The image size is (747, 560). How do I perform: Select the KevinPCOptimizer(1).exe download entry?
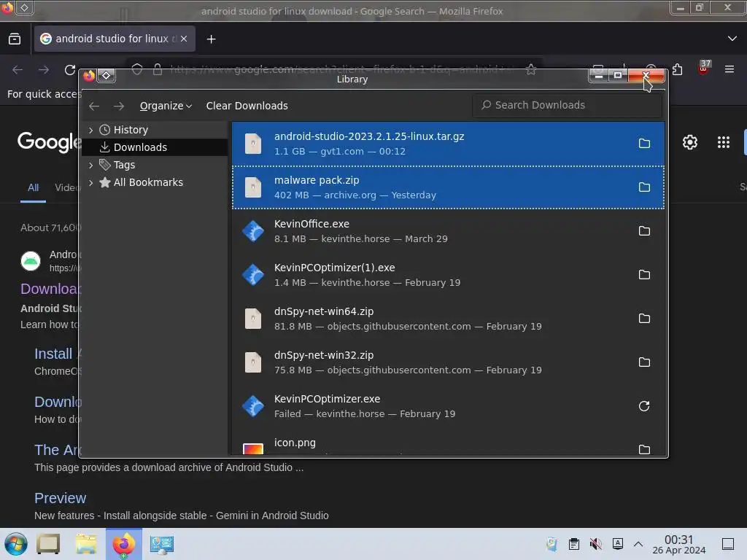[448, 275]
